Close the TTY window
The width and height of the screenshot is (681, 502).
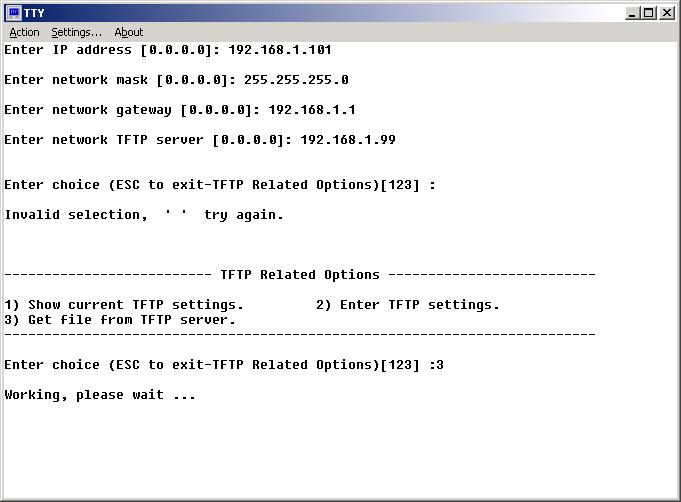coord(668,13)
